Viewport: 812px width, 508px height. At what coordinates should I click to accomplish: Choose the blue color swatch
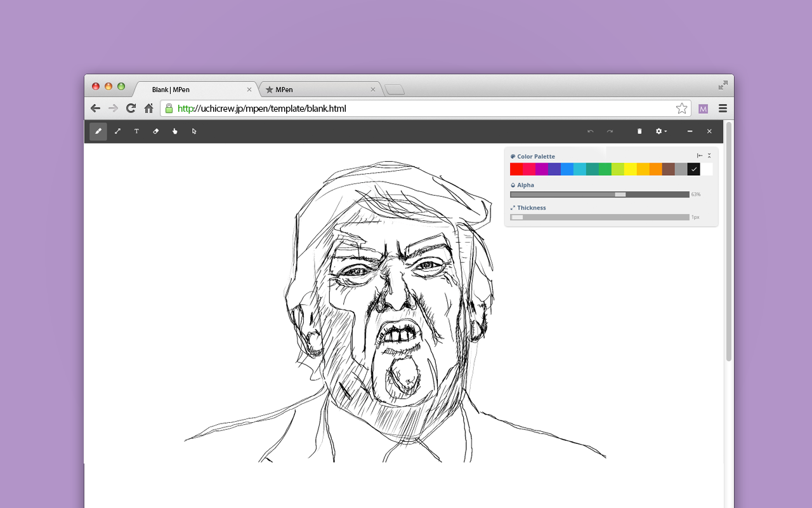point(567,169)
